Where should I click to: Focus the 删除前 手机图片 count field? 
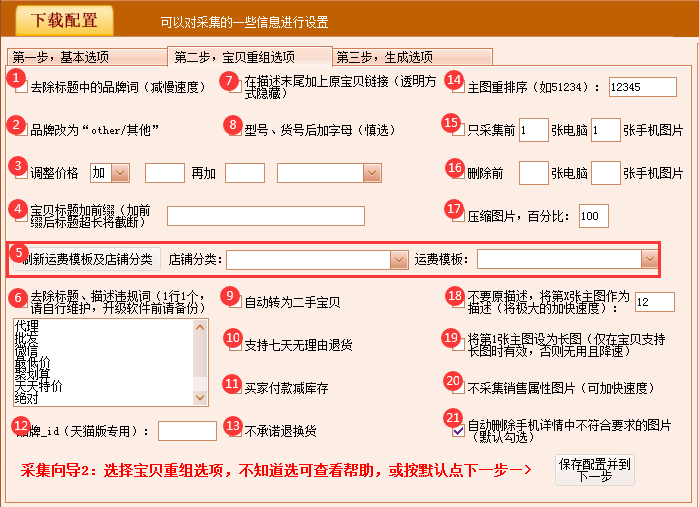pos(605,173)
